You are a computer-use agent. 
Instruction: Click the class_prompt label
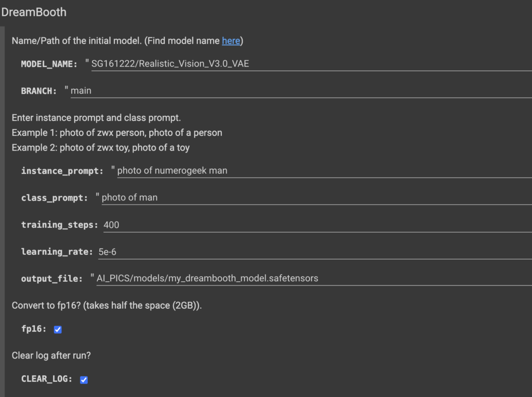[54, 198]
